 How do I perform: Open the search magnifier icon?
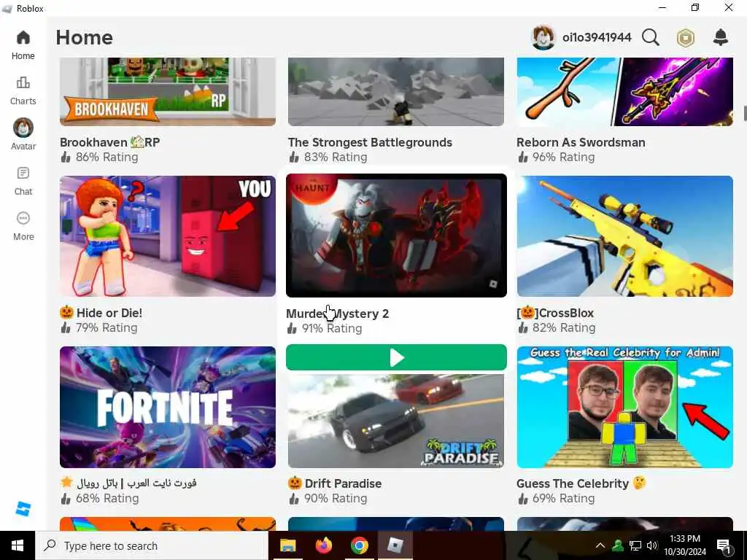650,37
